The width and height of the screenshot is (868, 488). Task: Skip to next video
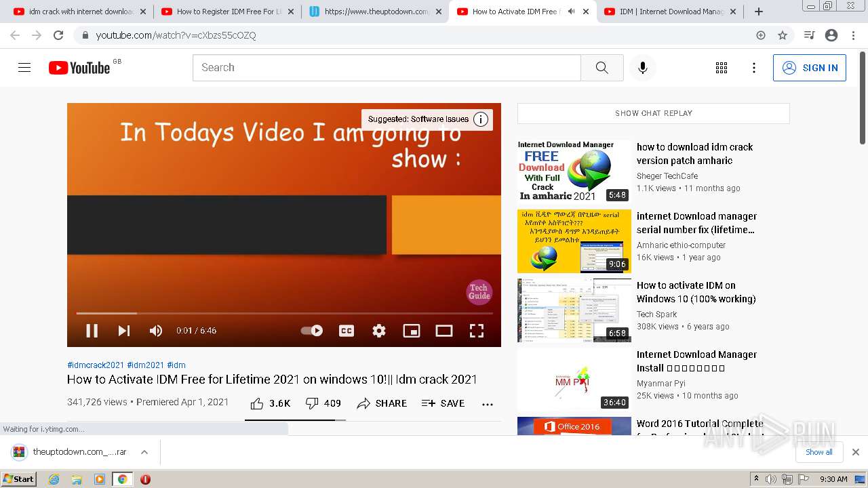coord(124,331)
